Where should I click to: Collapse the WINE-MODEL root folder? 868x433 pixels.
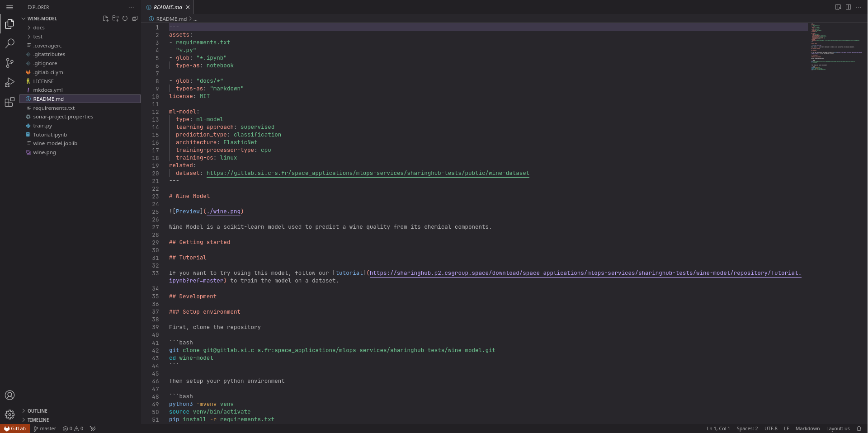click(x=42, y=19)
